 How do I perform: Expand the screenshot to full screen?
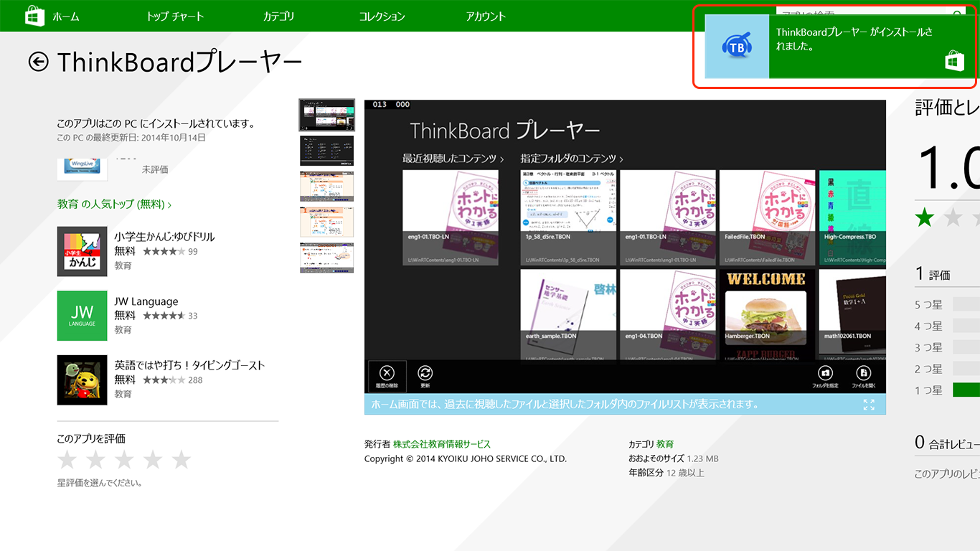click(869, 405)
